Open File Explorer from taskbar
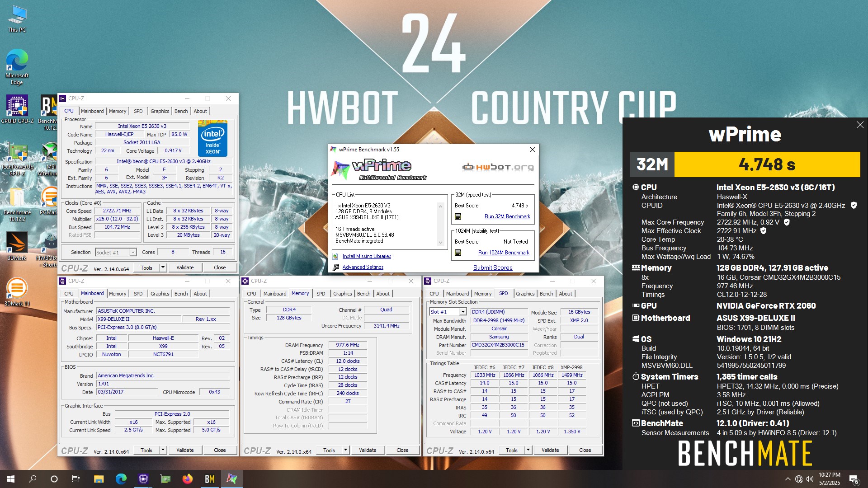The image size is (868, 488). [99, 479]
